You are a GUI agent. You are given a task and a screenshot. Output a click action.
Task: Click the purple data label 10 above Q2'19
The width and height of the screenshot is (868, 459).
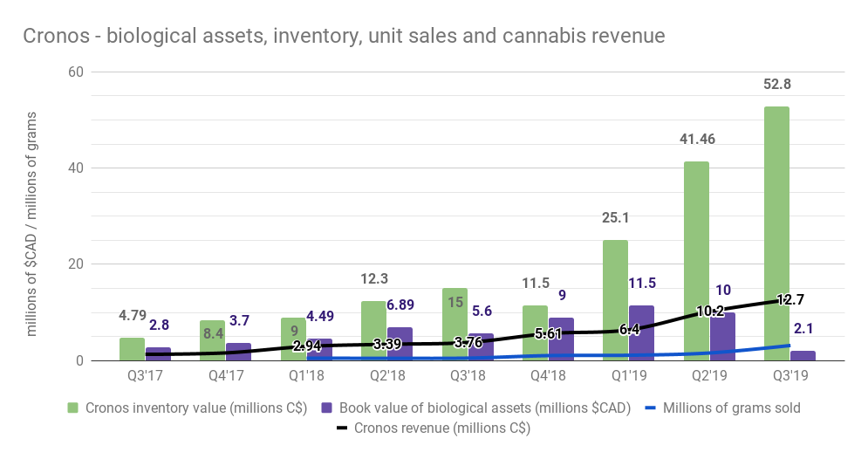tap(723, 290)
